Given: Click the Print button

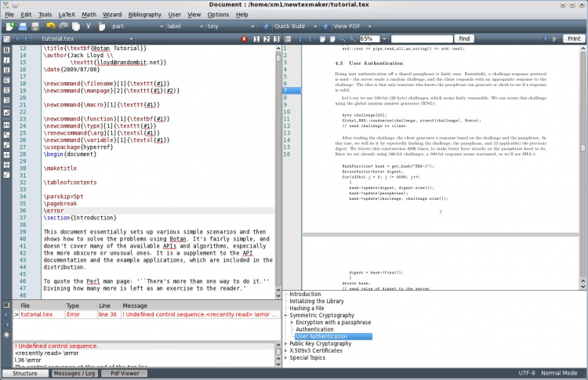Looking at the screenshot, I should coord(574,38).
